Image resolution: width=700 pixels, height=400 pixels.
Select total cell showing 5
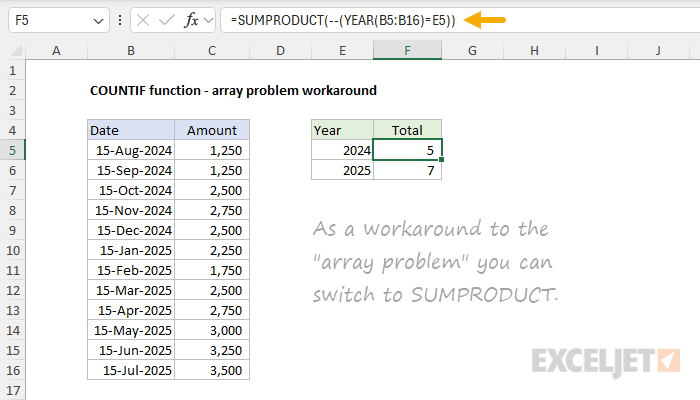coord(408,150)
